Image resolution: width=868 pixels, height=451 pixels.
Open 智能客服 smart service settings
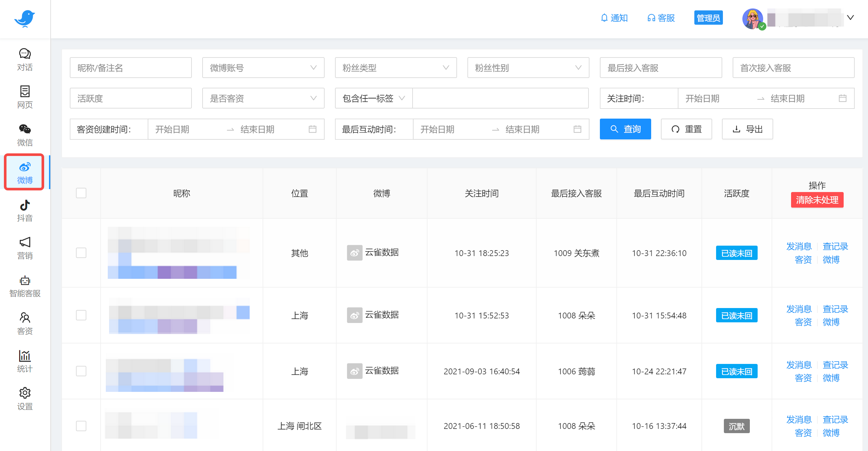coord(25,286)
